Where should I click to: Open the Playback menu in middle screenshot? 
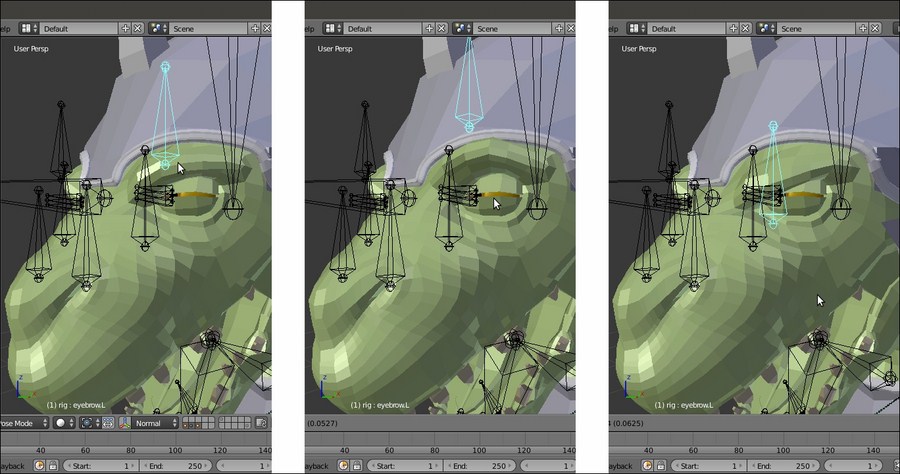click(316, 466)
